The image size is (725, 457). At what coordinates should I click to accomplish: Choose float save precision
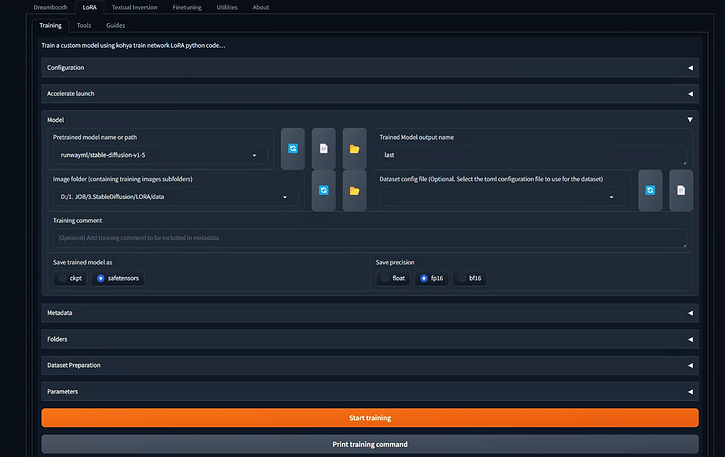(393, 278)
